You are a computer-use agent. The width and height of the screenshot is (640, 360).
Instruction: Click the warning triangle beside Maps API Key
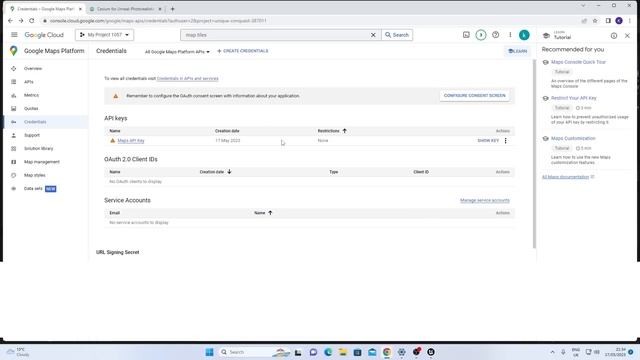click(x=113, y=140)
